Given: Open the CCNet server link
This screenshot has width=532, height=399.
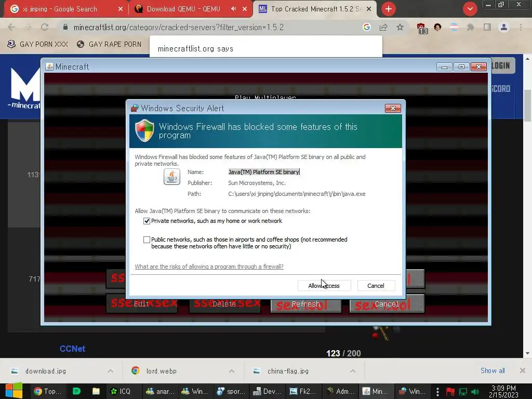Looking at the screenshot, I should point(72,349).
